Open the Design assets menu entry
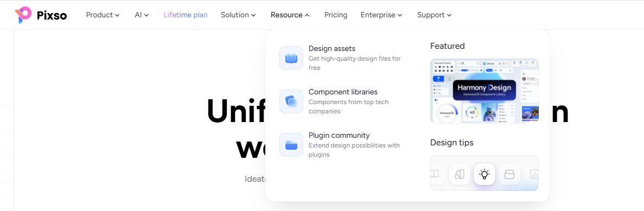 click(x=341, y=58)
